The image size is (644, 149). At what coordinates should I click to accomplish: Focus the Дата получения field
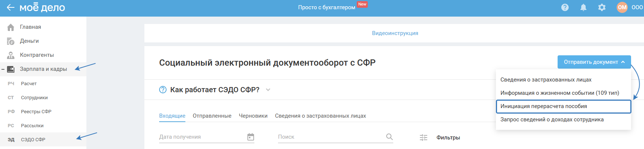pos(207,137)
